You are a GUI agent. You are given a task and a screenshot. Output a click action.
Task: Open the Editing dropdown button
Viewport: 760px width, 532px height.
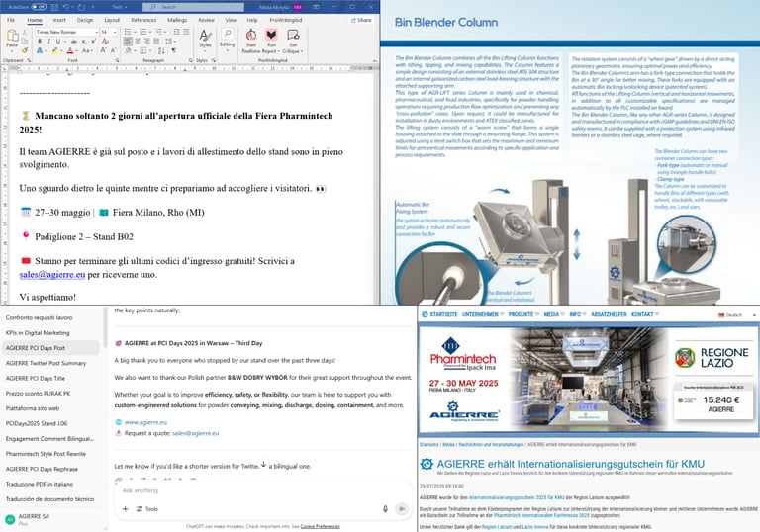[x=227, y=40]
